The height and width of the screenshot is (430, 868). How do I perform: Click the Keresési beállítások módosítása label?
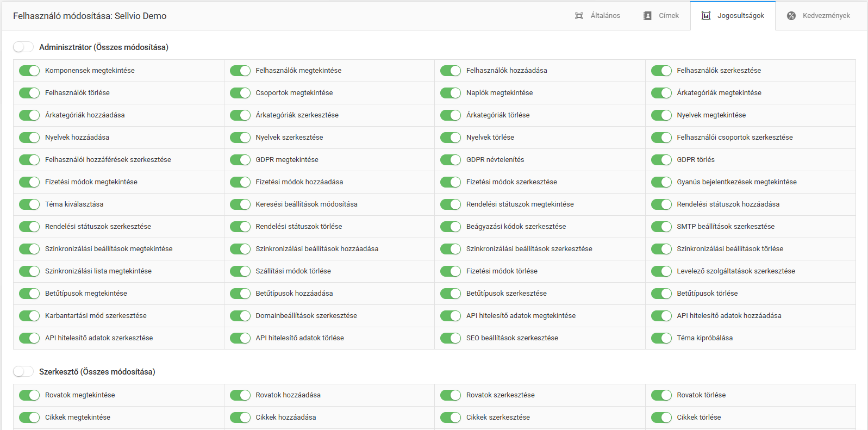click(307, 204)
